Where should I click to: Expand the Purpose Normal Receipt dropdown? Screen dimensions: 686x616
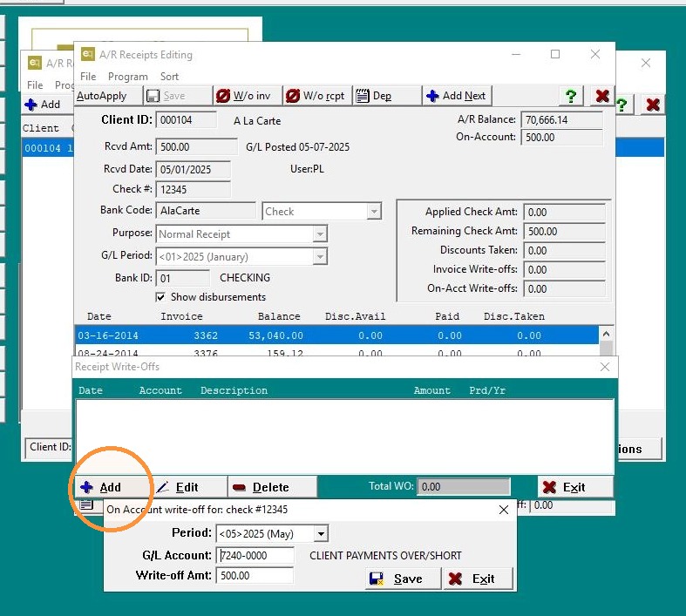pos(320,234)
